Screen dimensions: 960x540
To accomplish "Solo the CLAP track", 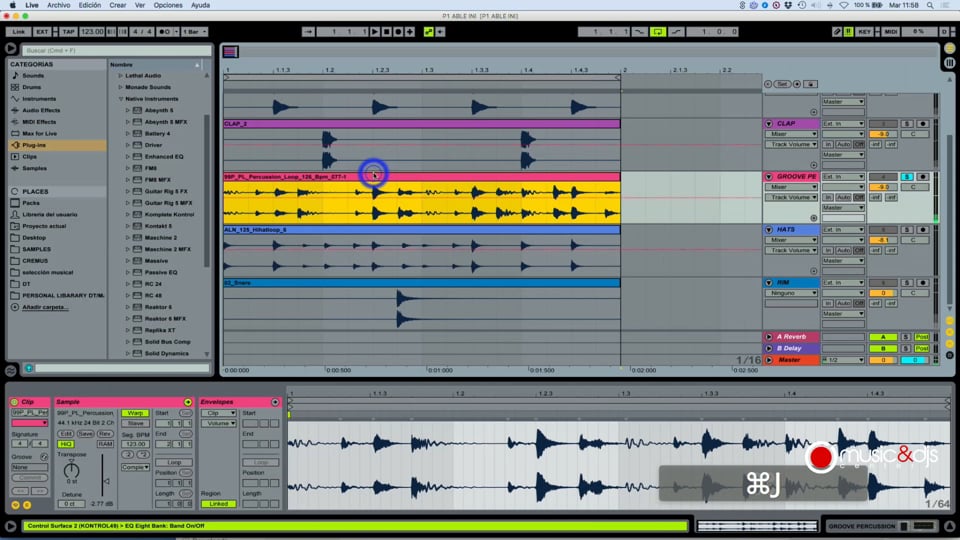I will pos(907,124).
